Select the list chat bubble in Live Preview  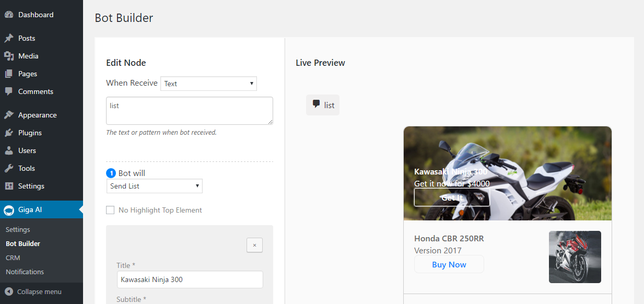click(x=322, y=104)
